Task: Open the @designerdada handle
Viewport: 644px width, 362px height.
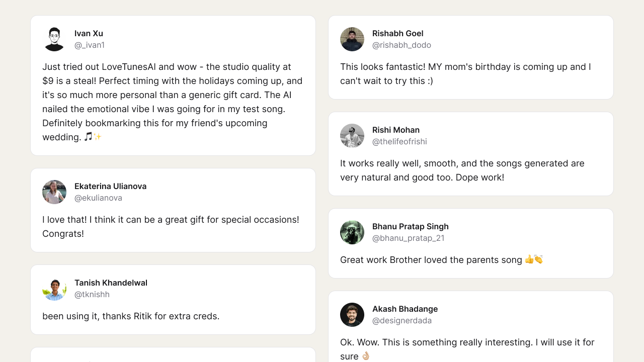Action: 402,321
